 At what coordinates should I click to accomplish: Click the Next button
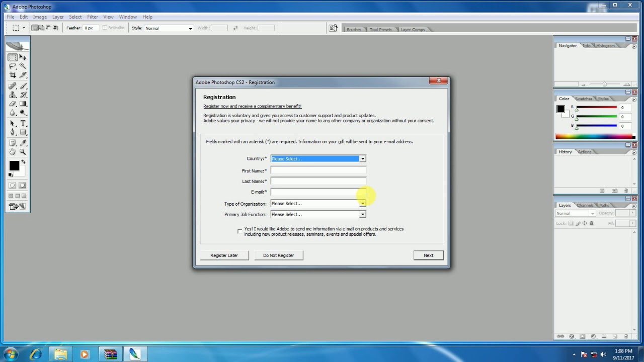click(428, 255)
